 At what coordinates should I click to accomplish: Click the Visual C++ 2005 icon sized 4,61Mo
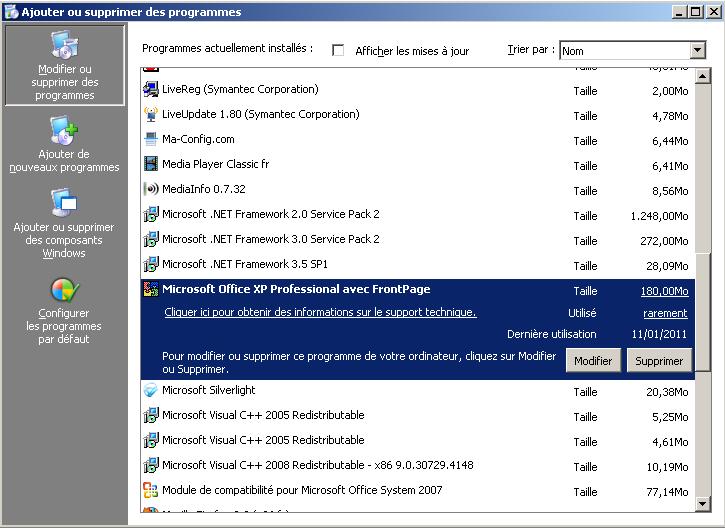click(x=151, y=440)
